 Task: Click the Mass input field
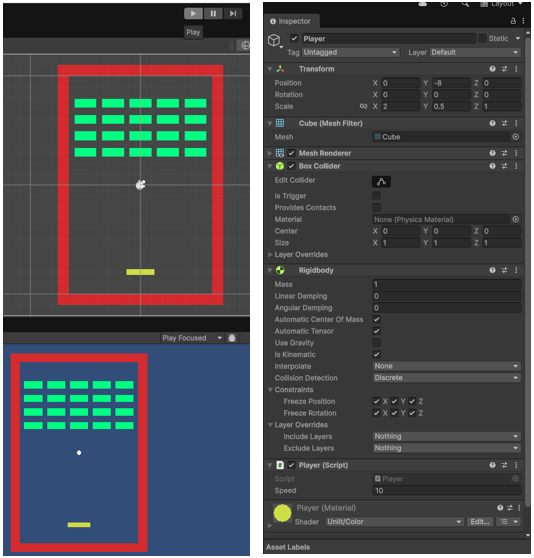pos(446,284)
